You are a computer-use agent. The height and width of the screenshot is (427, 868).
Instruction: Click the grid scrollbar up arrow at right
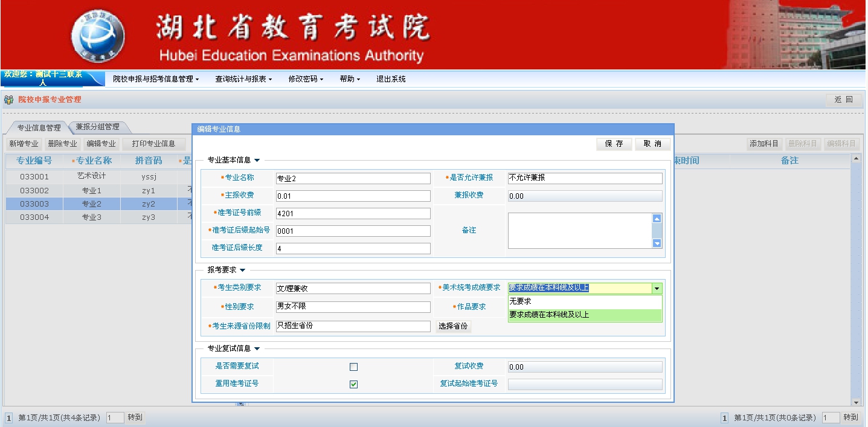[x=855, y=159]
